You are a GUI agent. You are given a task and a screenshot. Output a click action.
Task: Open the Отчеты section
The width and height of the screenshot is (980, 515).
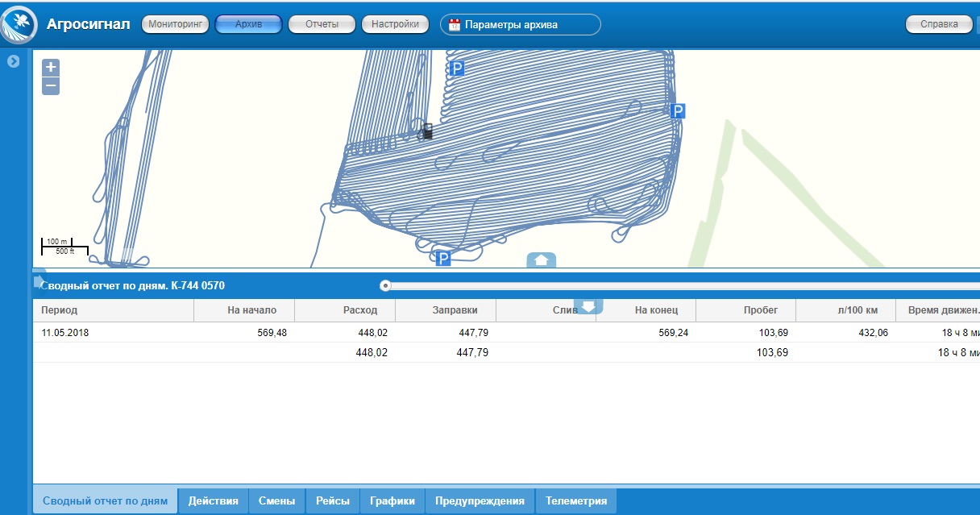click(322, 25)
